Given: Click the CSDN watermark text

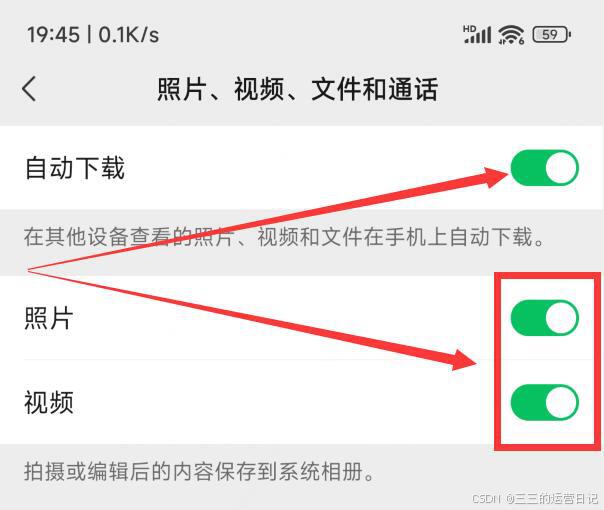Looking at the screenshot, I should [535, 499].
